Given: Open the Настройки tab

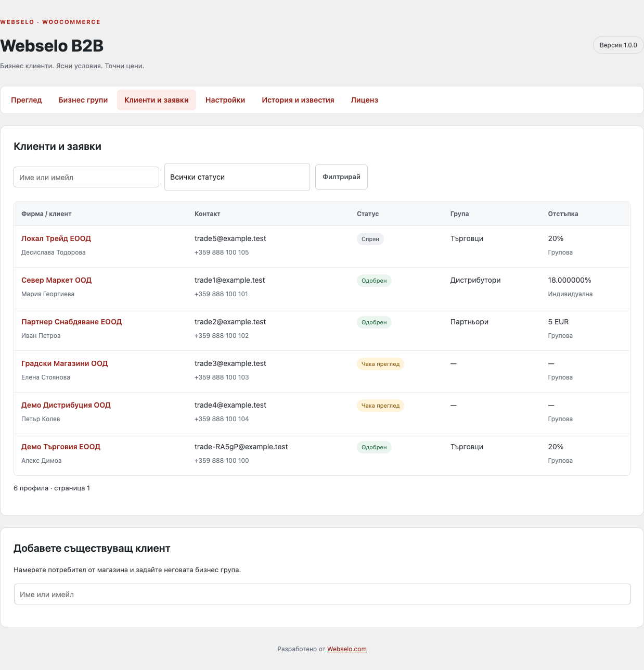Looking at the screenshot, I should [225, 100].
